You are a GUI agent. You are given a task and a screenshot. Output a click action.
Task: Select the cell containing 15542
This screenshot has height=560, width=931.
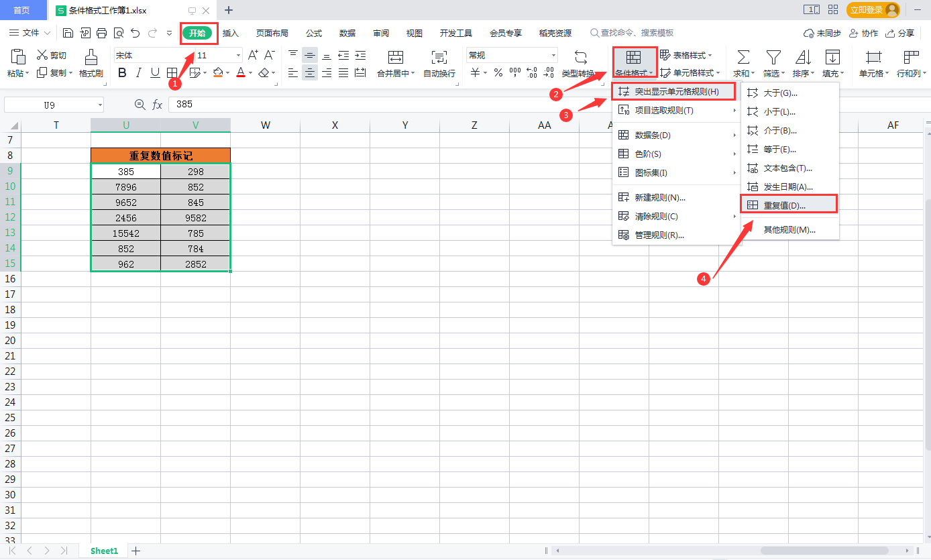[126, 233]
